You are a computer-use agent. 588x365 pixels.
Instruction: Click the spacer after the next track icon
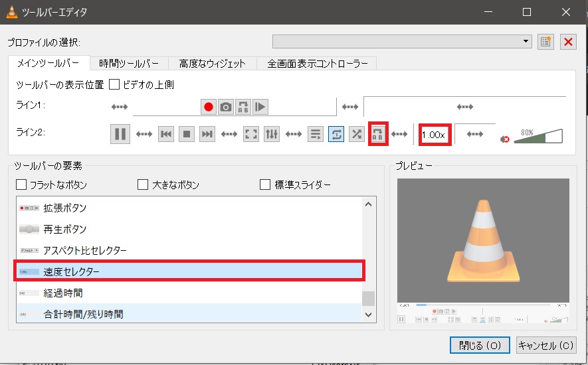[229, 134]
